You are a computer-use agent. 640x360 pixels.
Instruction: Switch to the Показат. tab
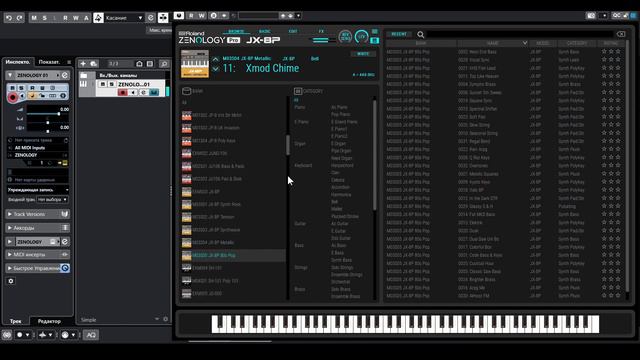(x=49, y=62)
